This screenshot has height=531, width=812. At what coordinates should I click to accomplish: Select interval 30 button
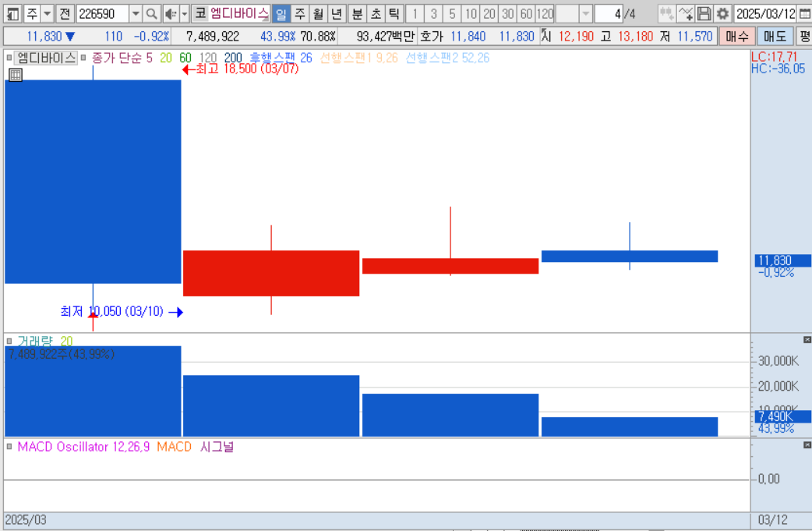(x=508, y=14)
